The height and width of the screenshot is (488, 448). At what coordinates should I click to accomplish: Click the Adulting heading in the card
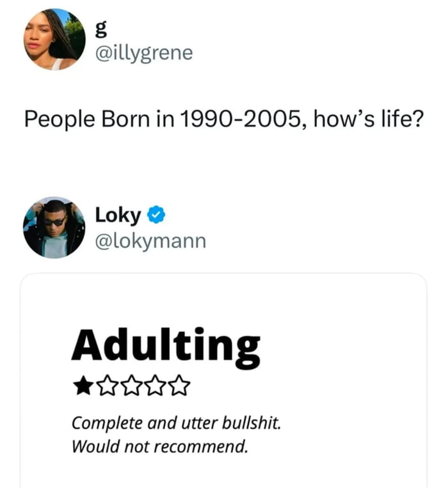[x=165, y=346]
